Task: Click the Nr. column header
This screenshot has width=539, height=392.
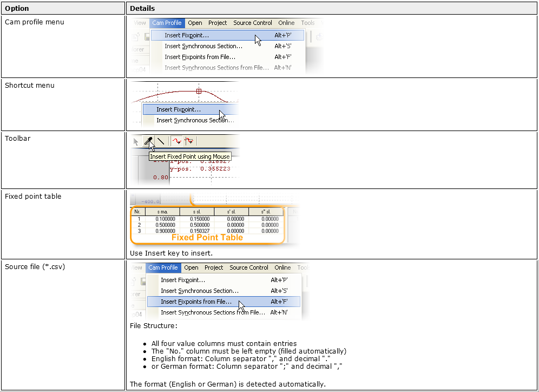Action: pos(137,212)
